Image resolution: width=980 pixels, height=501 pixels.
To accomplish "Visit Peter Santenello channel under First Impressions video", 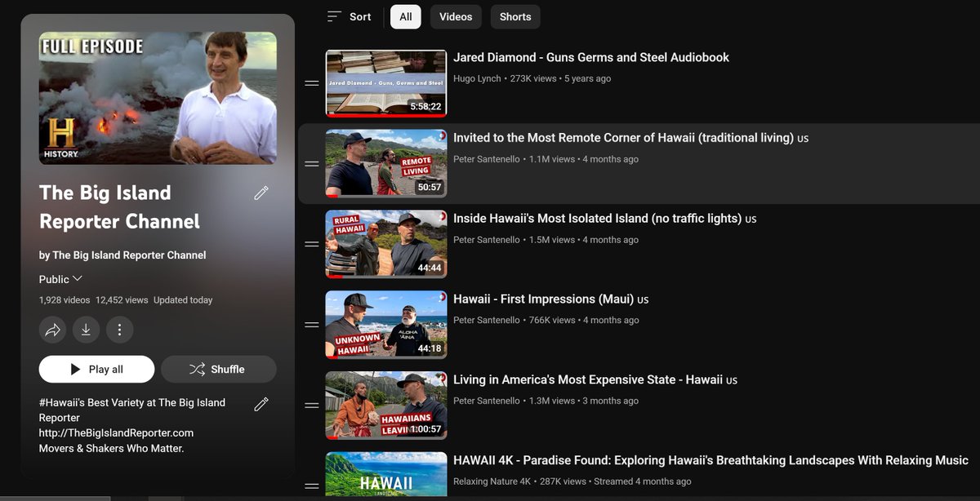I will tap(487, 321).
